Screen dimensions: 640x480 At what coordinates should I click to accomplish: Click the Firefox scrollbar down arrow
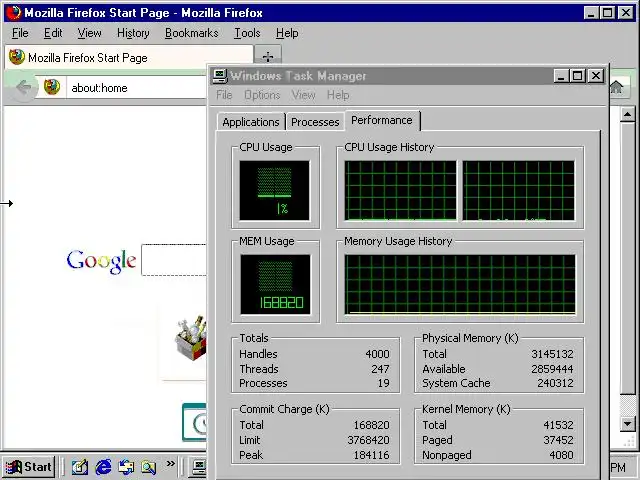628,424
